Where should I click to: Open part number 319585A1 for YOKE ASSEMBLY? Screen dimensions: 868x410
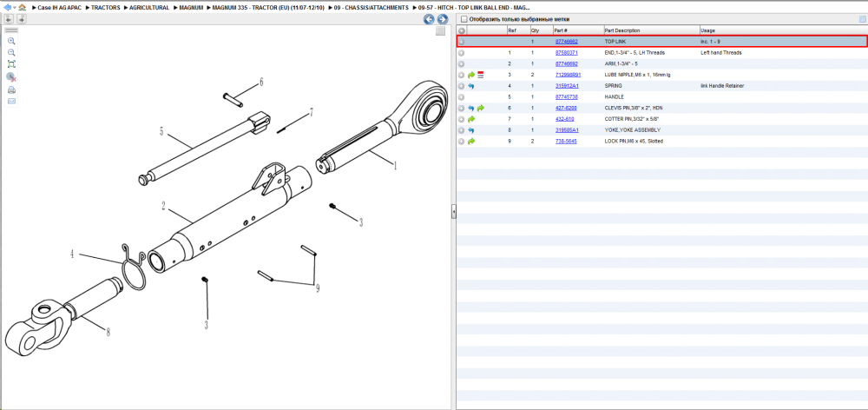coord(567,130)
